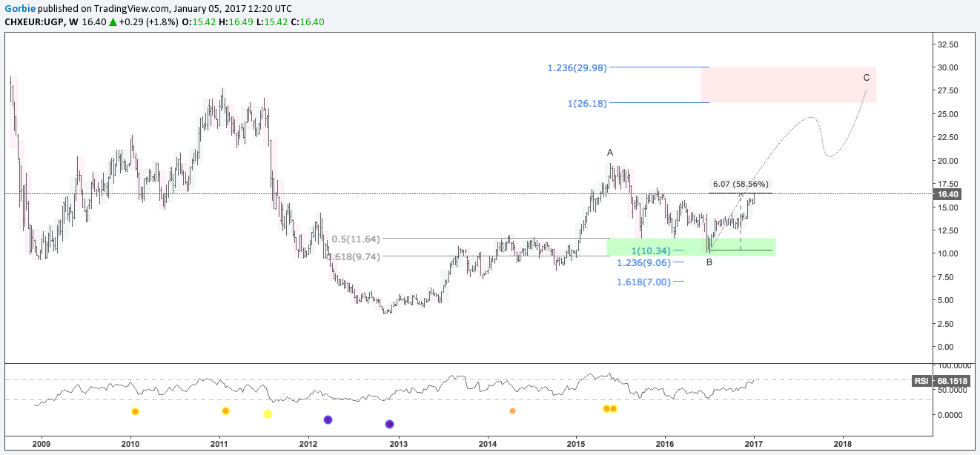Click the 12.50 price axis label
Image resolution: width=980 pixels, height=455 pixels.
(948, 230)
